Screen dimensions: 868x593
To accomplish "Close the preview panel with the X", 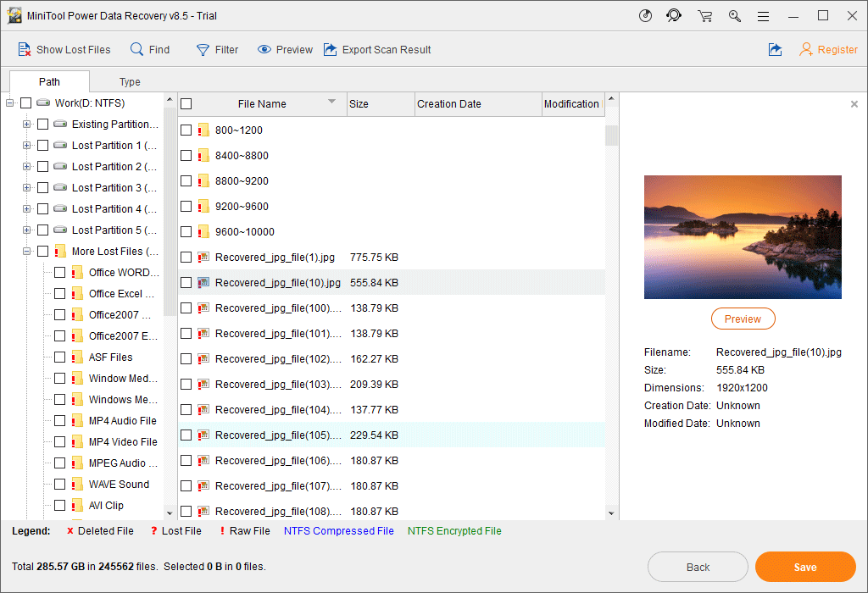I will pyautogui.click(x=854, y=104).
